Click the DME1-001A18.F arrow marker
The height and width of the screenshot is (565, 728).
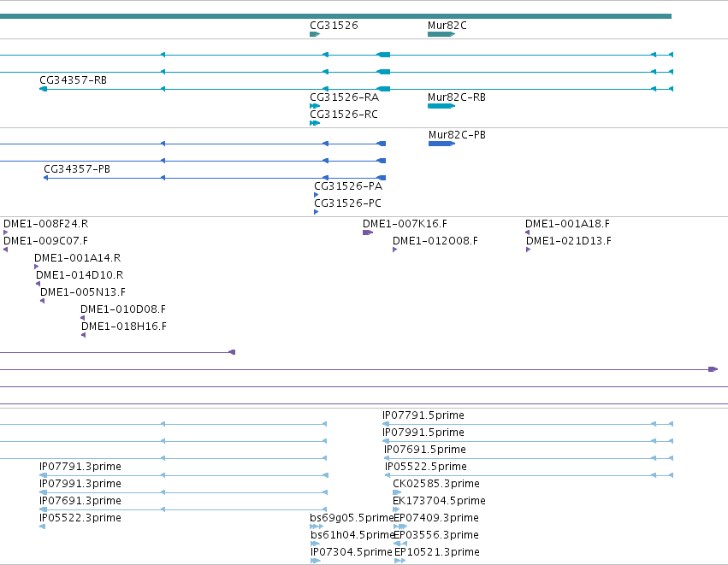coord(528,232)
